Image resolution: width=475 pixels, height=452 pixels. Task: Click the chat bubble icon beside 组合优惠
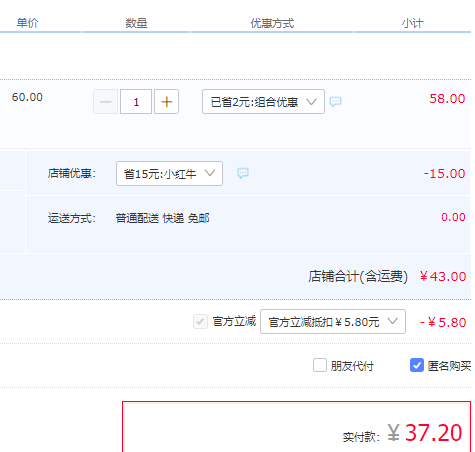pyautogui.click(x=335, y=101)
